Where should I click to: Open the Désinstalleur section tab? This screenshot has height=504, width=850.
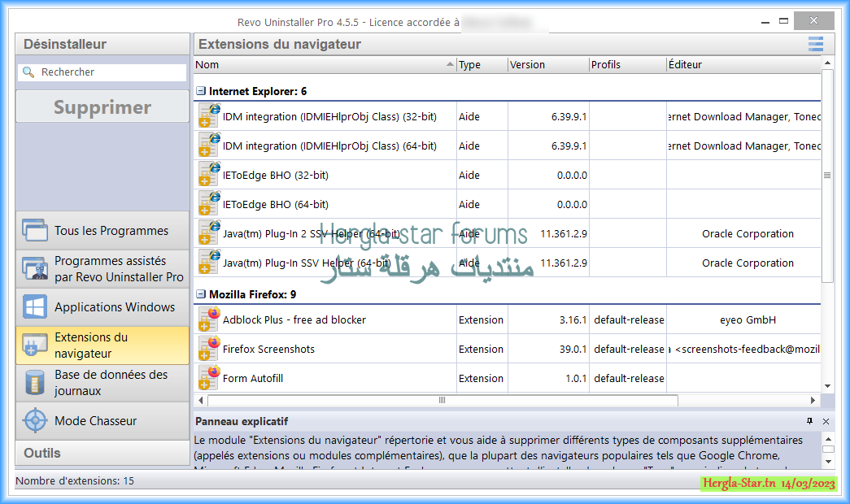[102, 44]
